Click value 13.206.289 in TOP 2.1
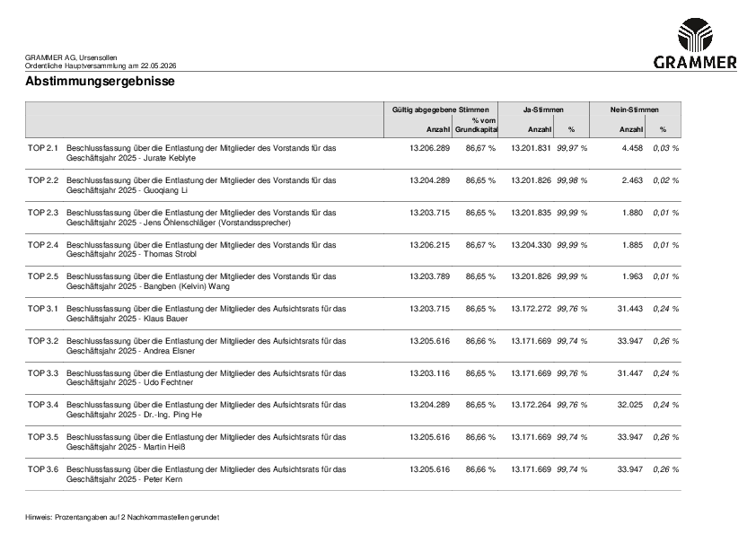The width and height of the screenshot is (756, 534). tap(429, 148)
